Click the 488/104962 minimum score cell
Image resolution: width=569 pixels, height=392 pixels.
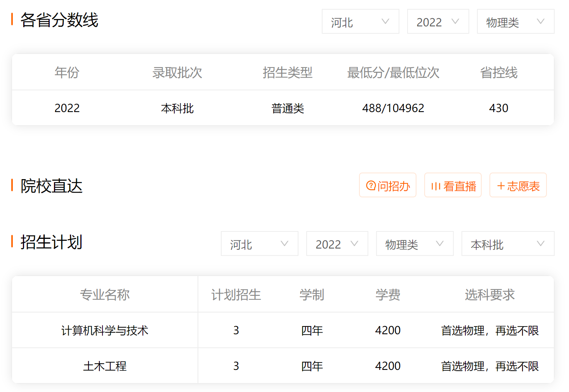click(x=393, y=108)
